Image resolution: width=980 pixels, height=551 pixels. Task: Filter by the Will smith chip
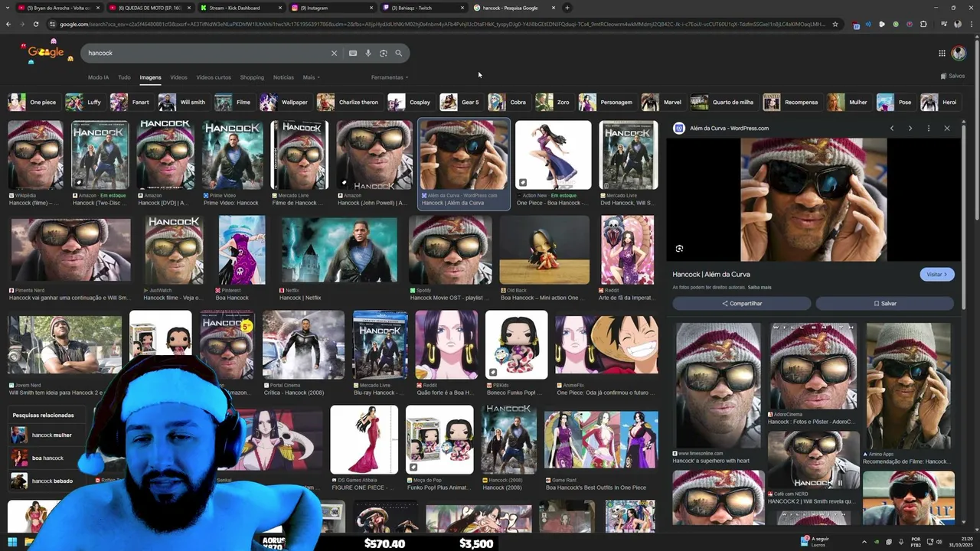coord(183,103)
